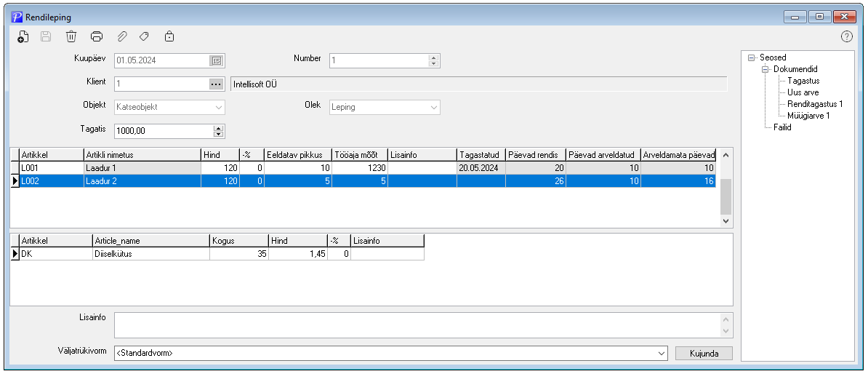Select the Laadur 2 cell
Image resolution: width=868 pixels, height=374 pixels.
click(142, 180)
